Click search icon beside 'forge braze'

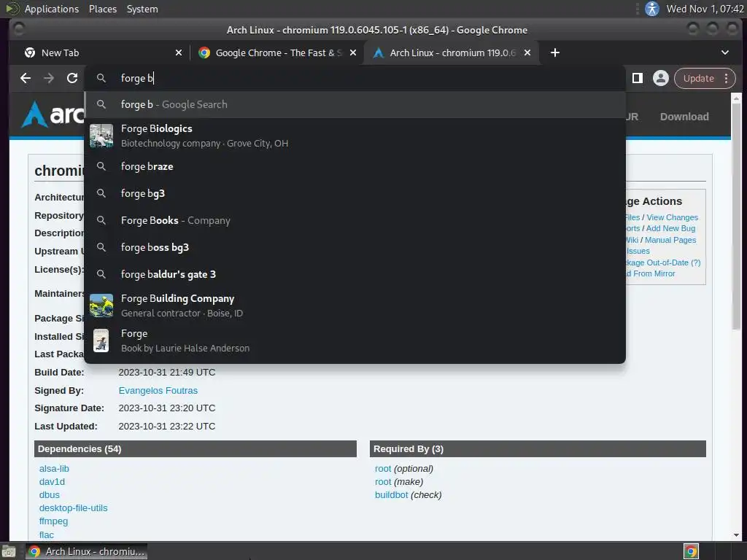coord(101,166)
